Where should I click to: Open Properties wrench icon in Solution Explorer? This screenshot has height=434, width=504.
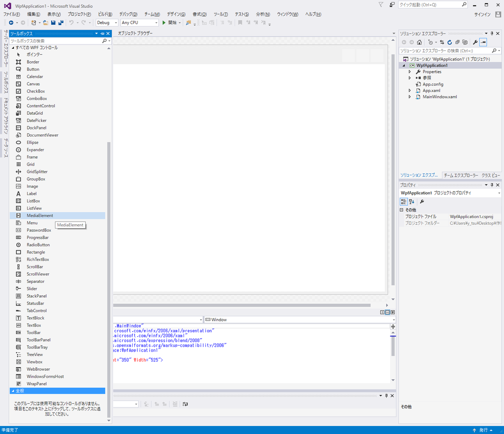(475, 42)
